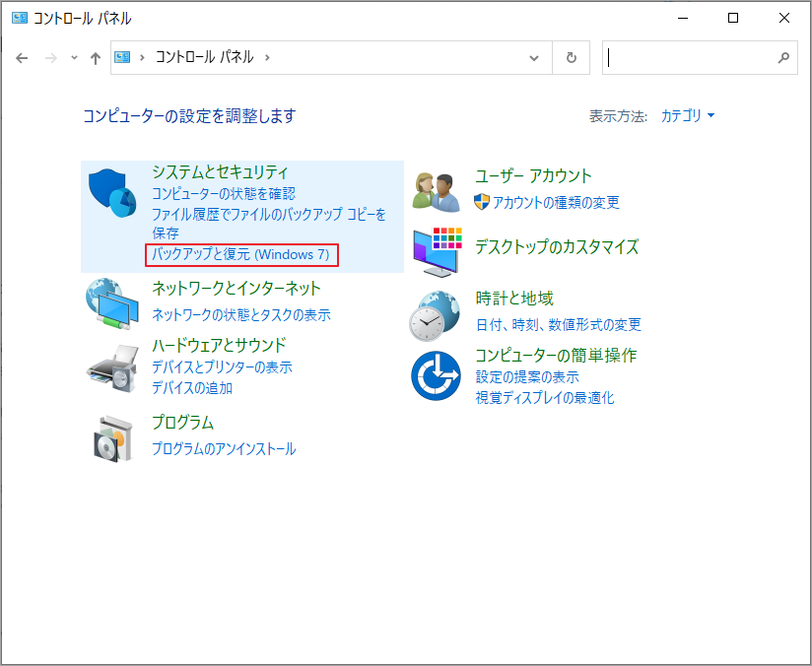Open デスクトップのカスタマイズ category
Screen dimensions: 812x666
[557, 247]
